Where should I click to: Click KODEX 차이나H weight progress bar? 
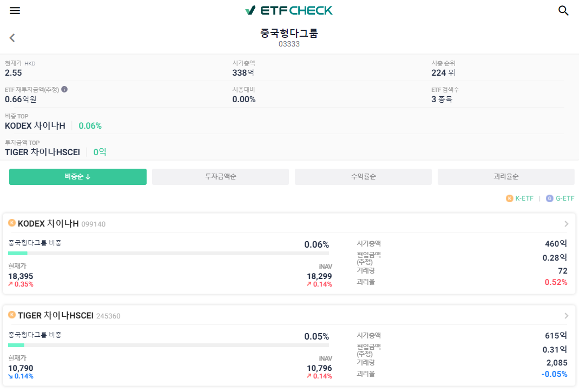[x=168, y=254]
